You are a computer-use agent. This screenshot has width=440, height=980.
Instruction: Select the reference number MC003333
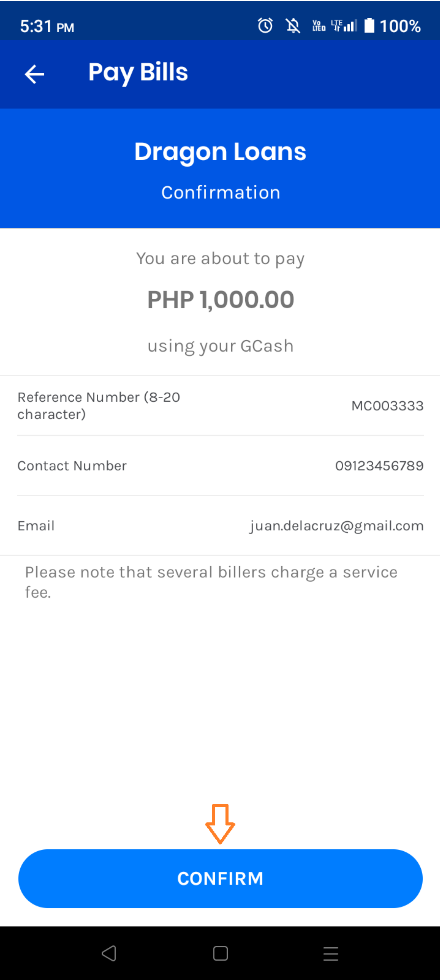(x=387, y=406)
